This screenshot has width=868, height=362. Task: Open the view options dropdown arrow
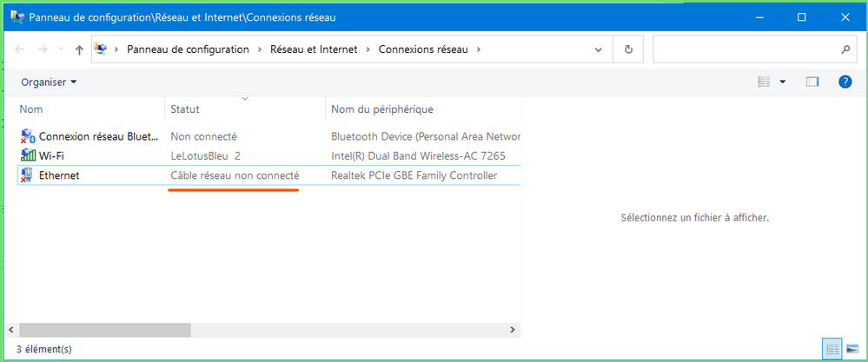(782, 82)
